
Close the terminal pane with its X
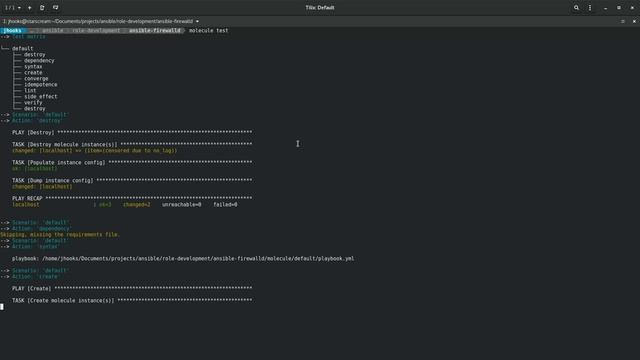tap(634, 21)
